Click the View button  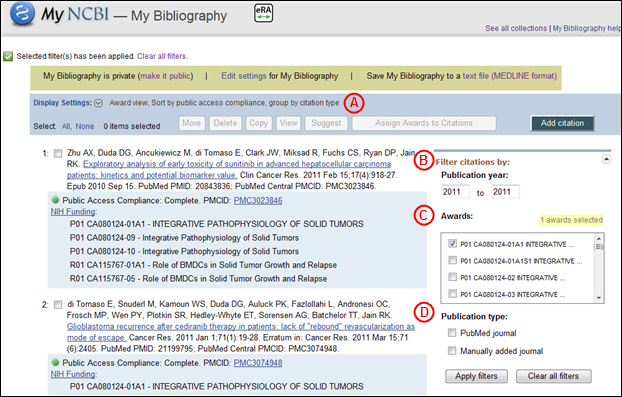pos(288,123)
